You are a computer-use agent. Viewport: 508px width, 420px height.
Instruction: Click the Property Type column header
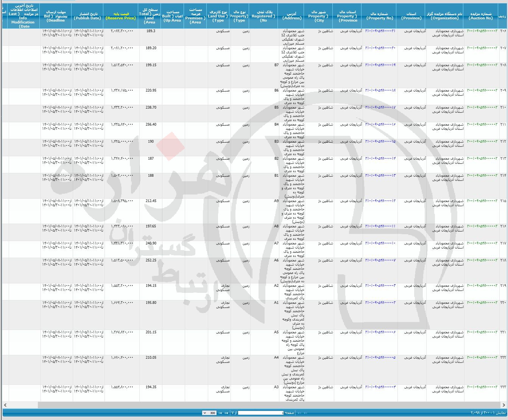(x=239, y=16)
